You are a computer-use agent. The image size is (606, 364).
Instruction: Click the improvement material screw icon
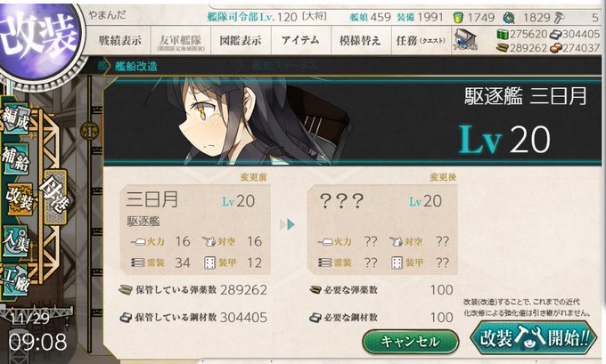coord(559,17)
